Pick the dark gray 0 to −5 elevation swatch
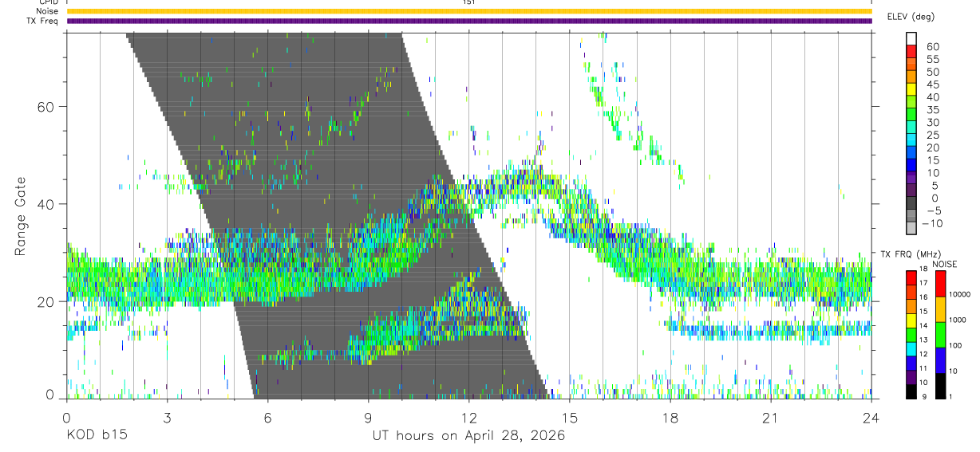 coord(912,204)
